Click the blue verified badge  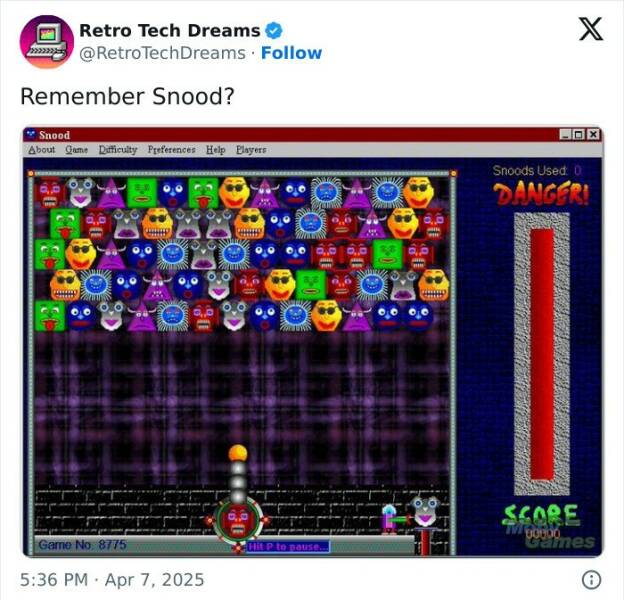click(274, 31)
